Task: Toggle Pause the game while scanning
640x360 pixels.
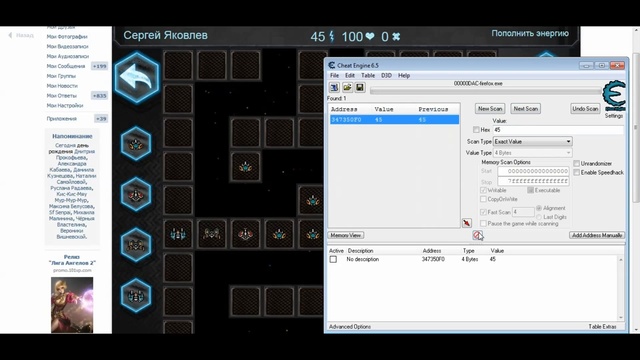Action: click(483, 224)
